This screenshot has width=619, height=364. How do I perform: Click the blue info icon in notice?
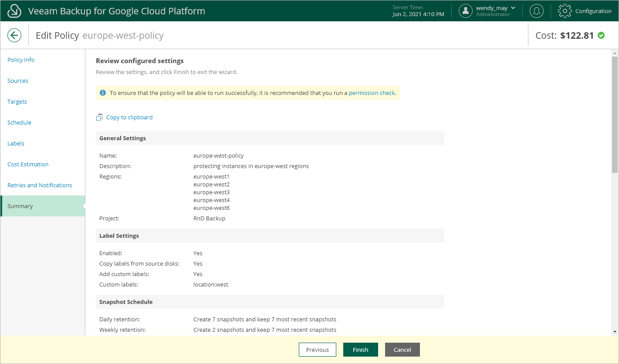[103, 93]
